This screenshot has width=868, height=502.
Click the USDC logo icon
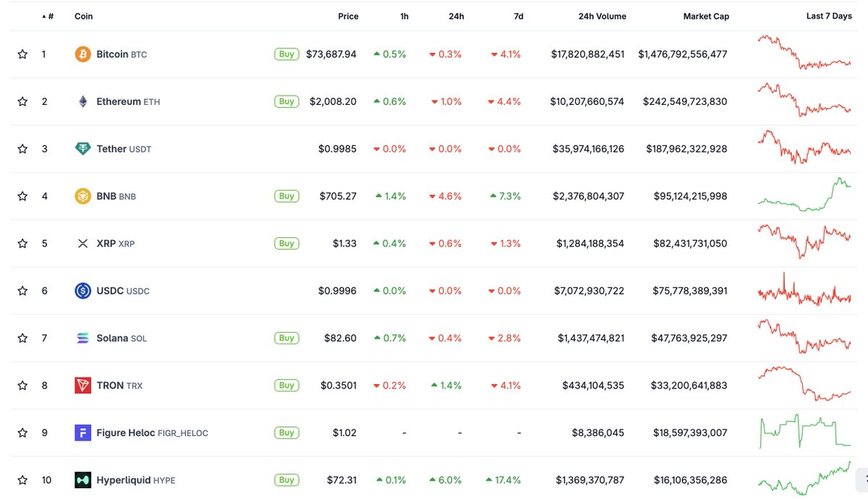(83, 291)
